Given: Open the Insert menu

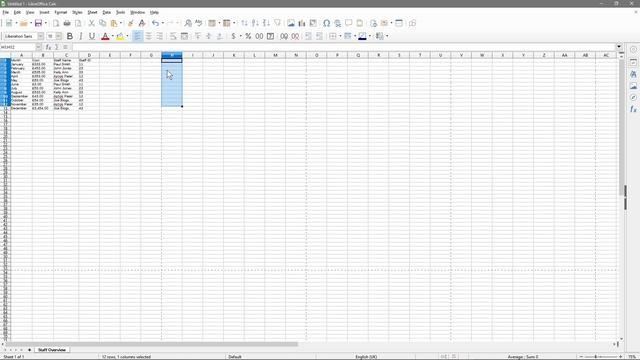Looking at the screenshot, I should click(x=44, y=12).
